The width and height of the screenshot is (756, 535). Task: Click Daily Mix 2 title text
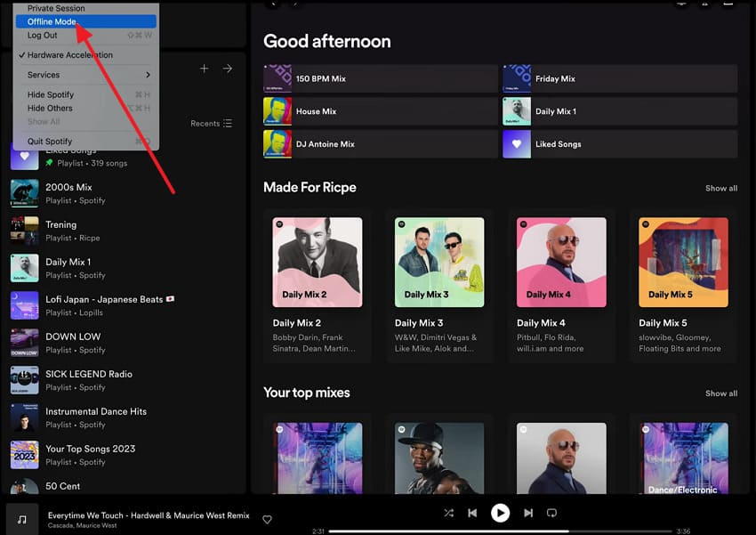pyautogui.click(x=296, y=323)
